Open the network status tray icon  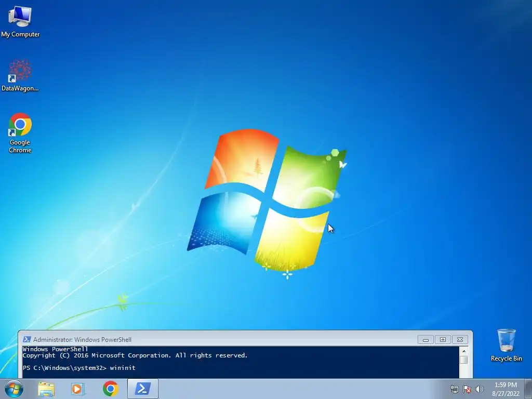(x=454, y=389)
